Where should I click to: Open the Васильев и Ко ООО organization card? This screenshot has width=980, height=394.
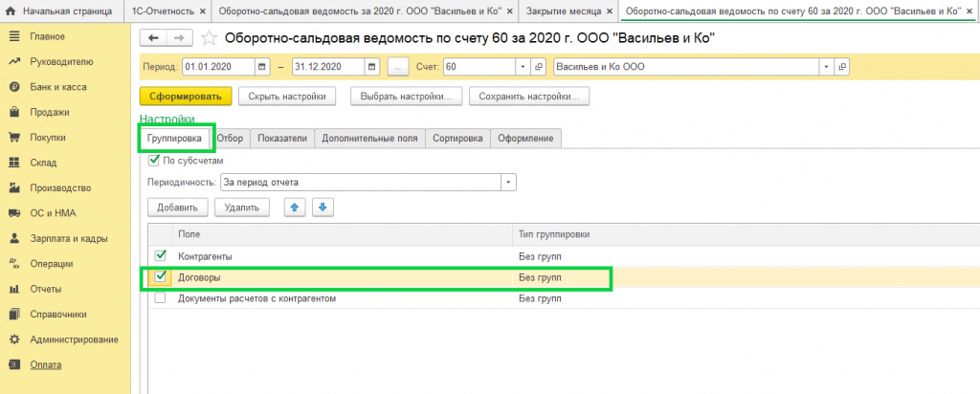[842, 66]
